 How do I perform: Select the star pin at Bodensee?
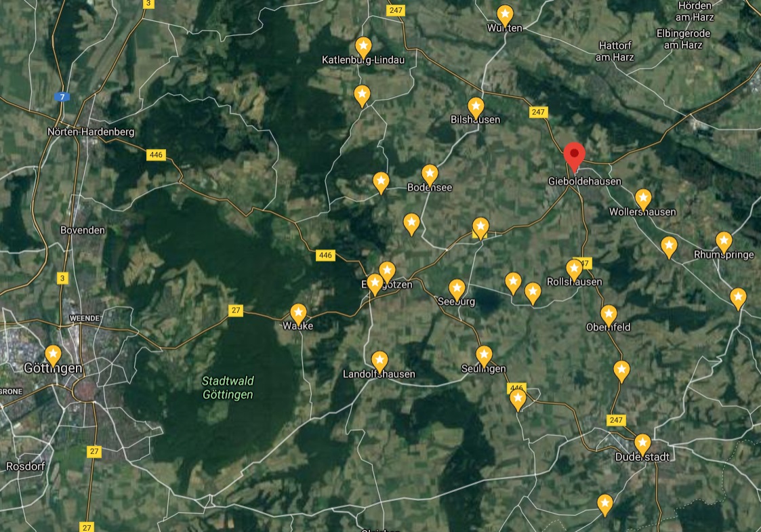[430, 176]
